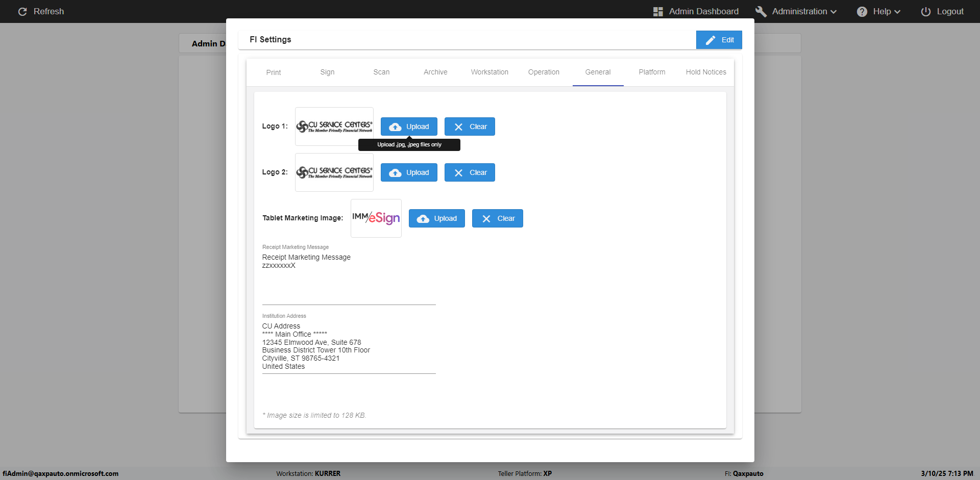Click cloud upload icon for Logo 2
The width and height of the screenshot is (980, 480).
[395, 172]
